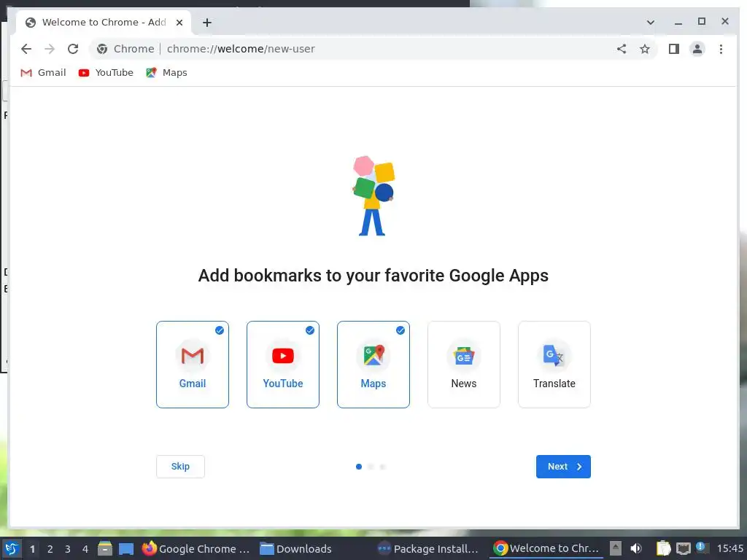Open the Maps bookmark in bookmarks bar
Image resolution: width=747 pixels, height=560 pixels.
(167, 72)
